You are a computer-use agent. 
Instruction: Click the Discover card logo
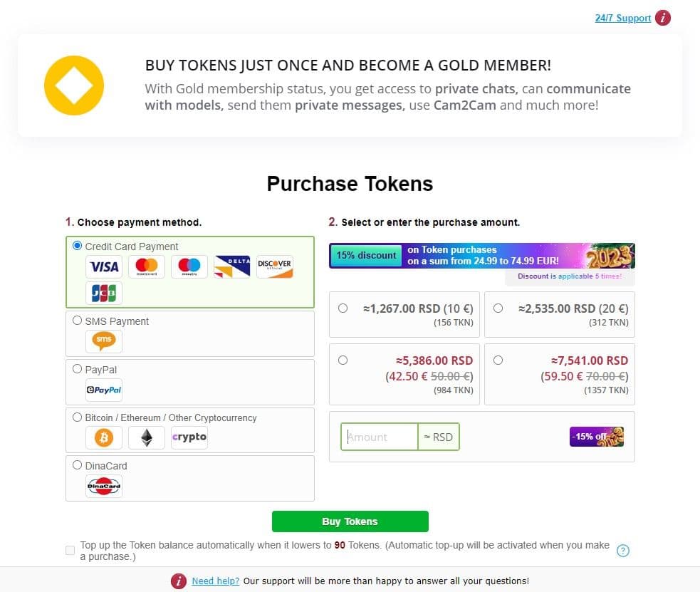click(275, 267)
